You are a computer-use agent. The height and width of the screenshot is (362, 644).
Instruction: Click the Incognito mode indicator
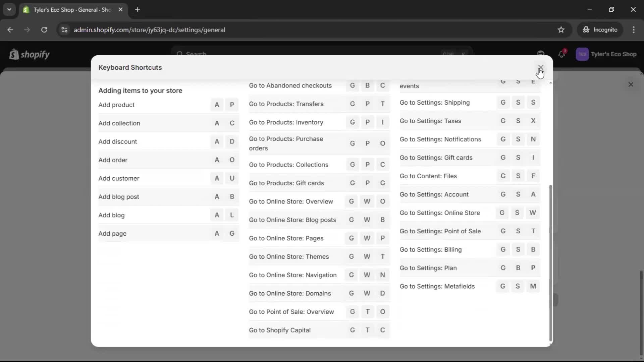600,29
